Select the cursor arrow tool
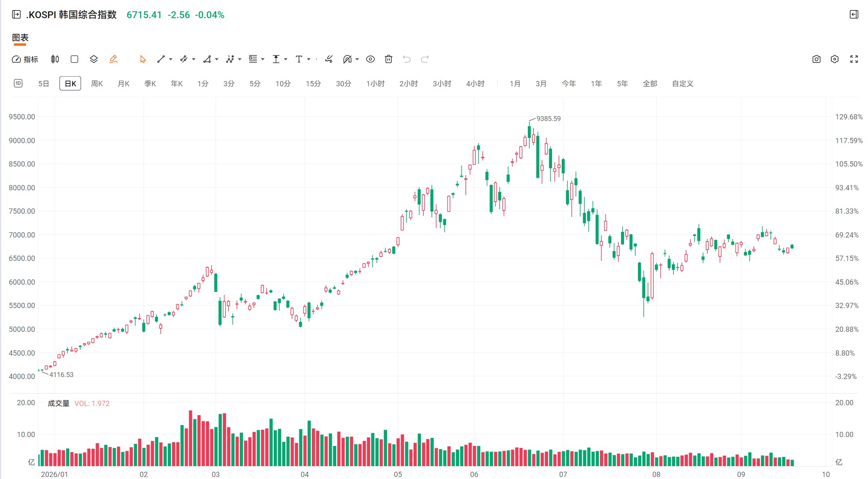This screenshot has width=868, height=479. 143,59
